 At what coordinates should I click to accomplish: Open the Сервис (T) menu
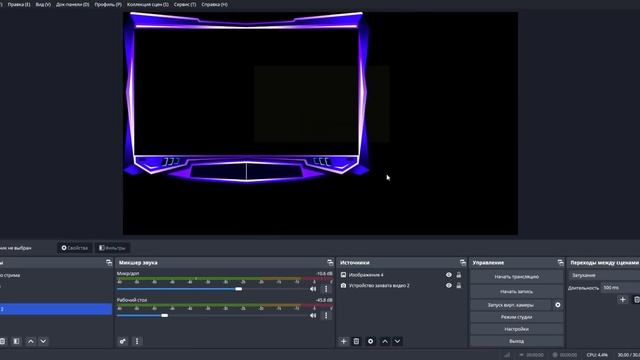click(x=184, y=4)
